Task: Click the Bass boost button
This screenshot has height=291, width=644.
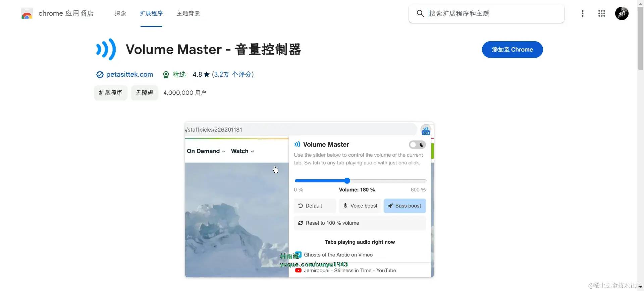Action: point(405,206)
